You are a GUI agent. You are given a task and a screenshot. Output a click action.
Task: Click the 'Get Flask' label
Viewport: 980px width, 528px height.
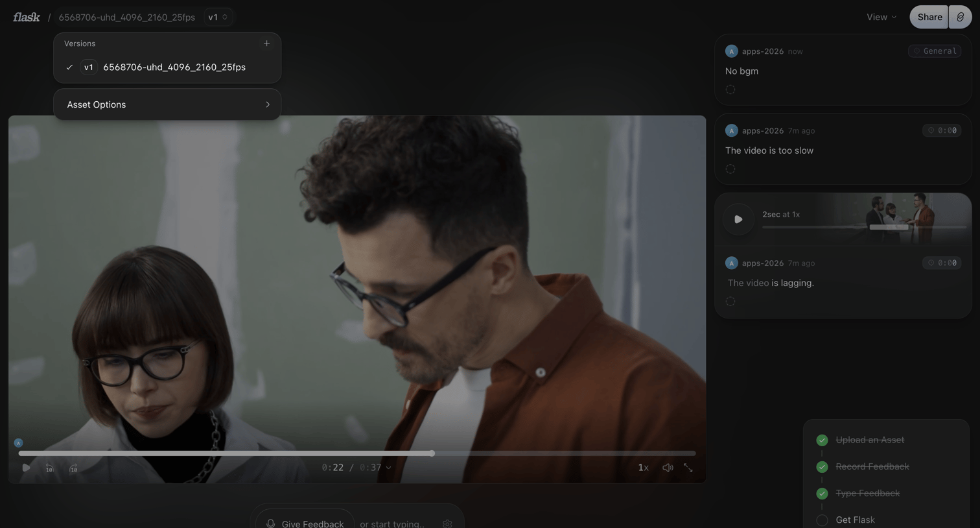[855, 520]
